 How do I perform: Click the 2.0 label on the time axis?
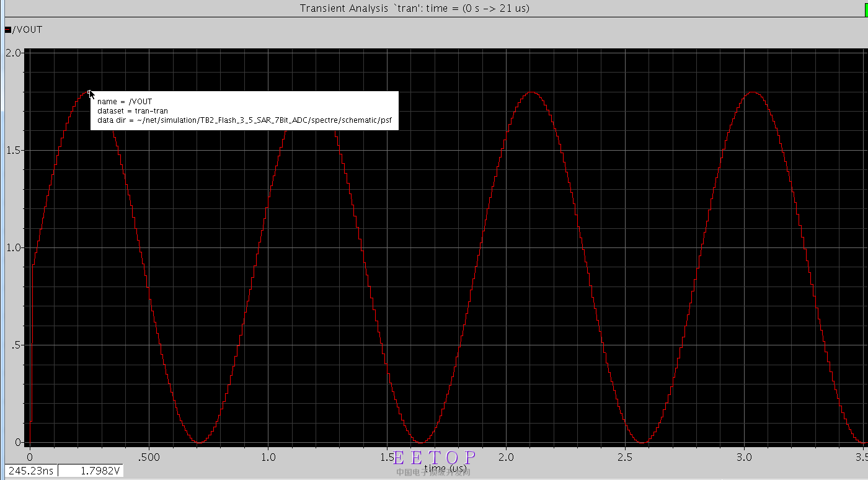click(507, 457)
